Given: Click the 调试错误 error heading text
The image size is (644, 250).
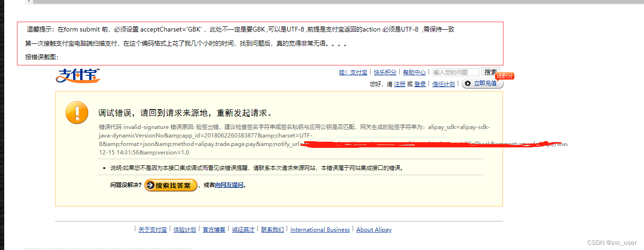Looking at the screenshot, I should pos(185,113).
